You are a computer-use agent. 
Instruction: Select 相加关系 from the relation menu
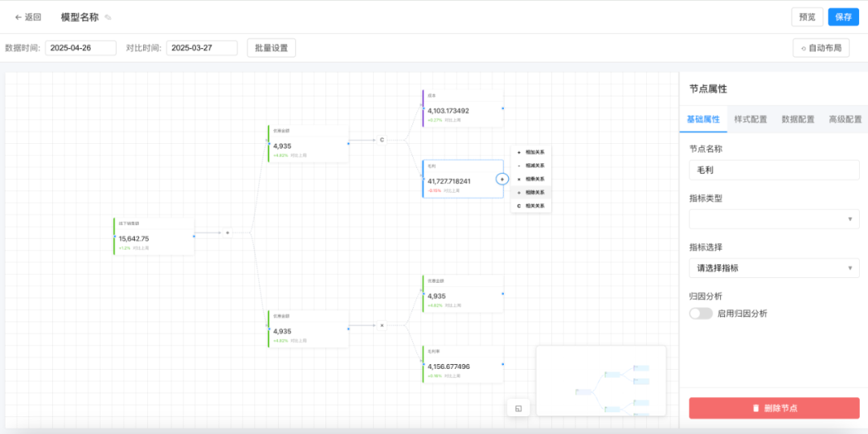coord(531,152)
